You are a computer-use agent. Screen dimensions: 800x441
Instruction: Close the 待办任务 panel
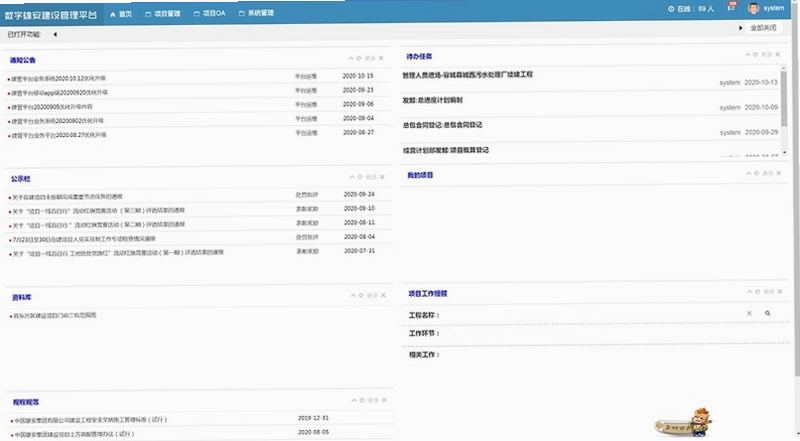coord(778,54)
